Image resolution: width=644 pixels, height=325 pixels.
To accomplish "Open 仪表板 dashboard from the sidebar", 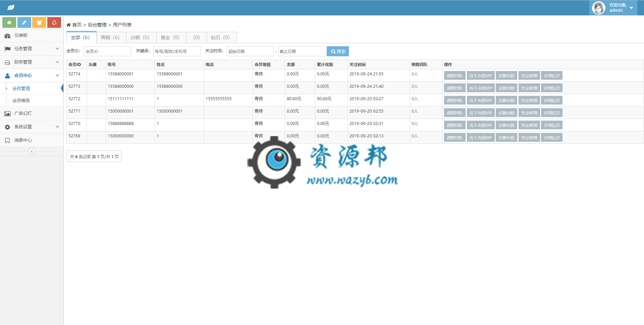I will pyautogui.click(x=21, y=36).
